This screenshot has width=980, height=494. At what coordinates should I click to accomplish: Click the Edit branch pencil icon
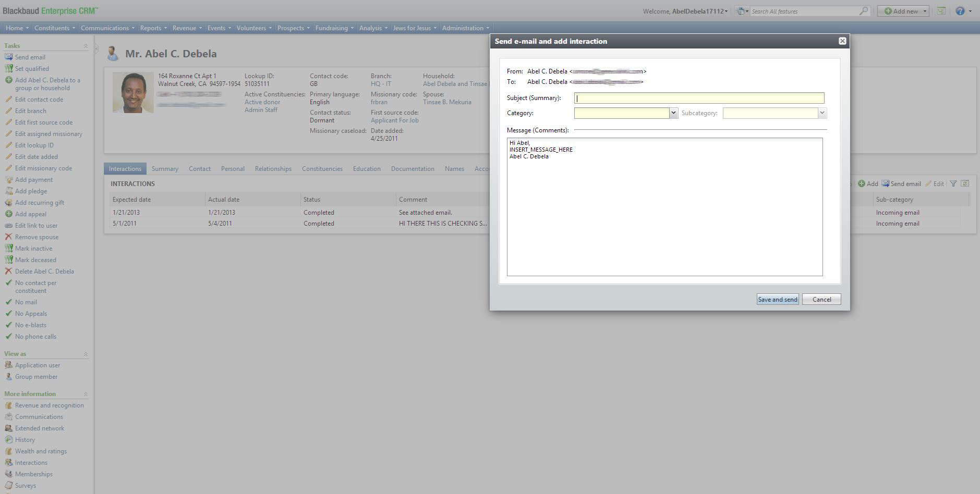click(8, 111)
